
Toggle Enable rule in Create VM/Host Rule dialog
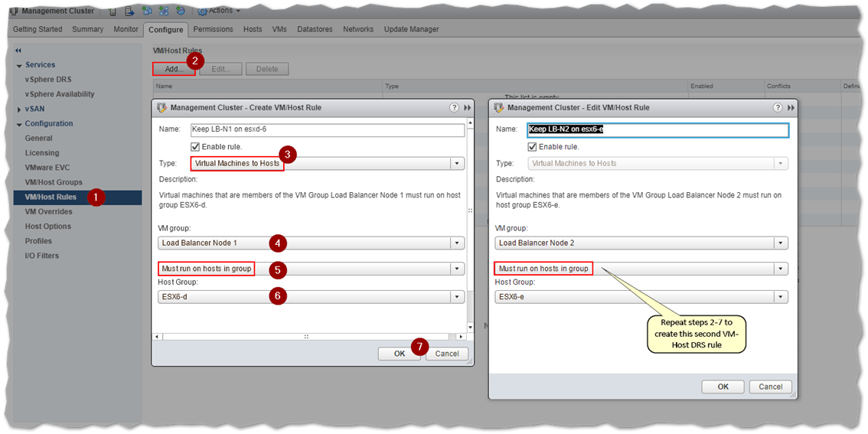194,147
